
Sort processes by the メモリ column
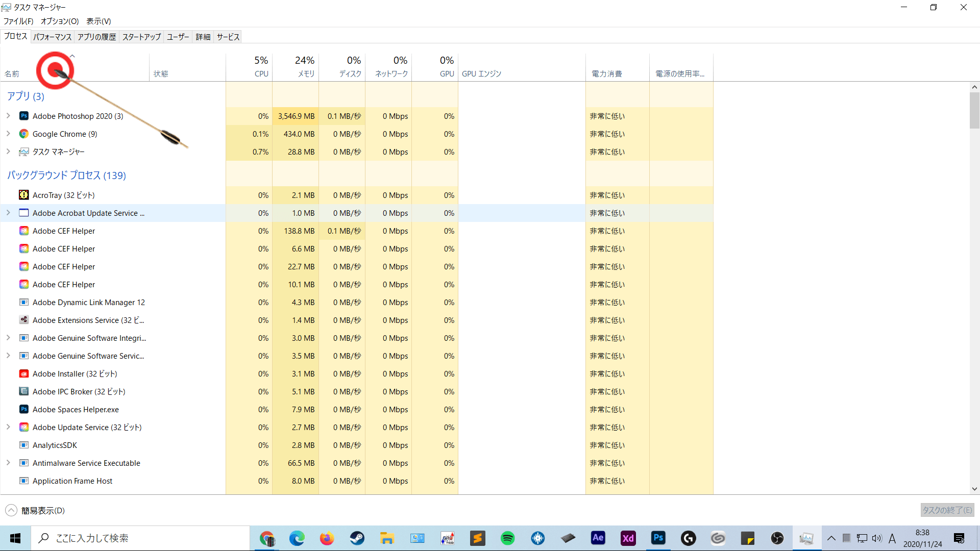coord(296,67)
